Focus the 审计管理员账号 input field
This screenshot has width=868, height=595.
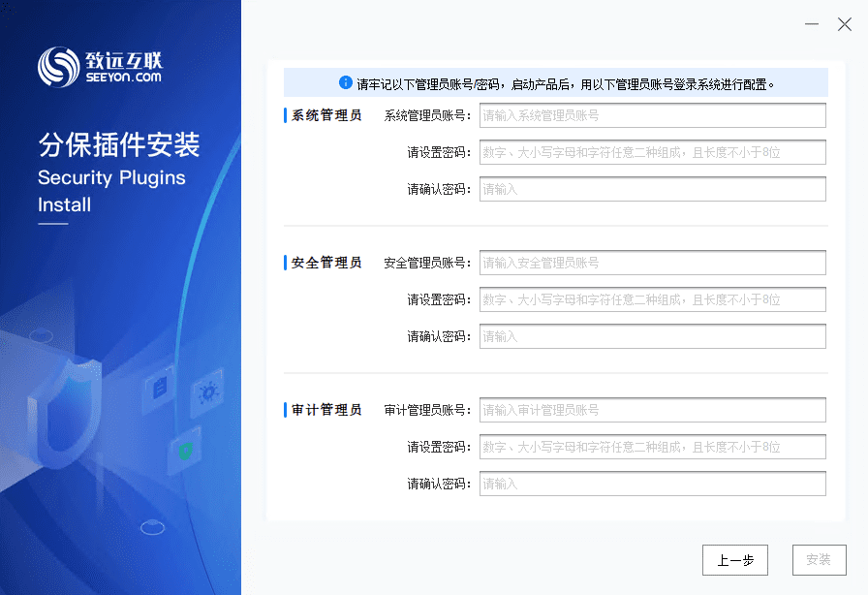[x=653, y=410]
